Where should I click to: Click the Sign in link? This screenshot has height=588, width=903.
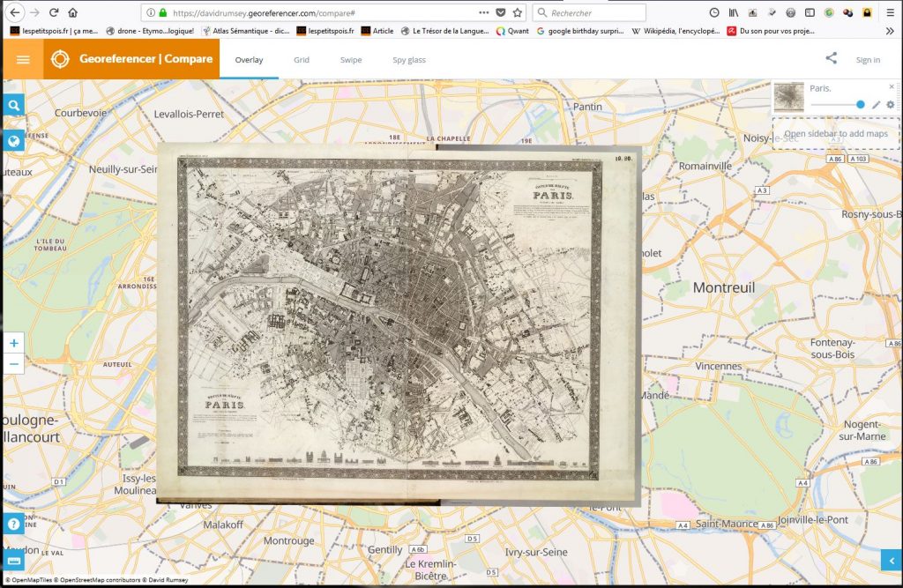[x=868, y=60]
